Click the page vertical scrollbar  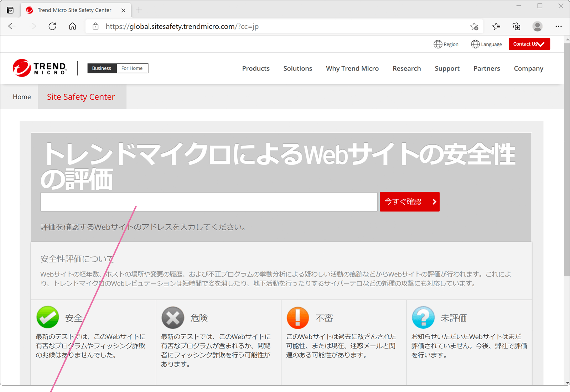coord(567,160)
